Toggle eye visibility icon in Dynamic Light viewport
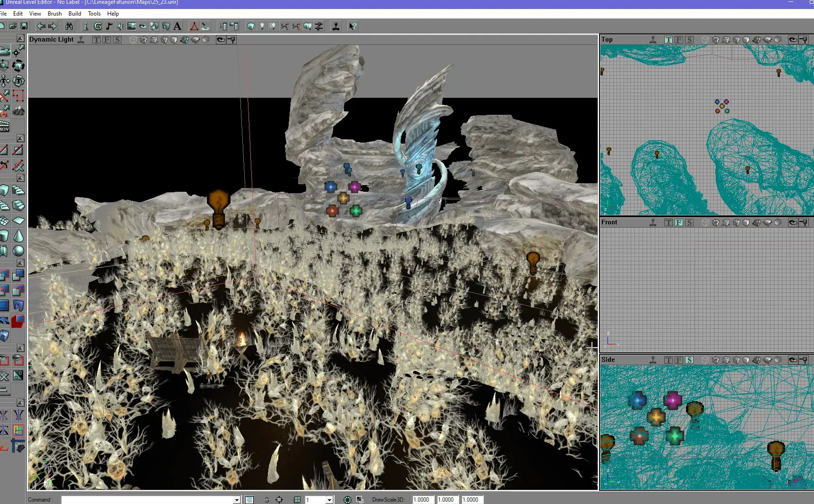Screen dimensions: 814x504 (x=221, y=40)
